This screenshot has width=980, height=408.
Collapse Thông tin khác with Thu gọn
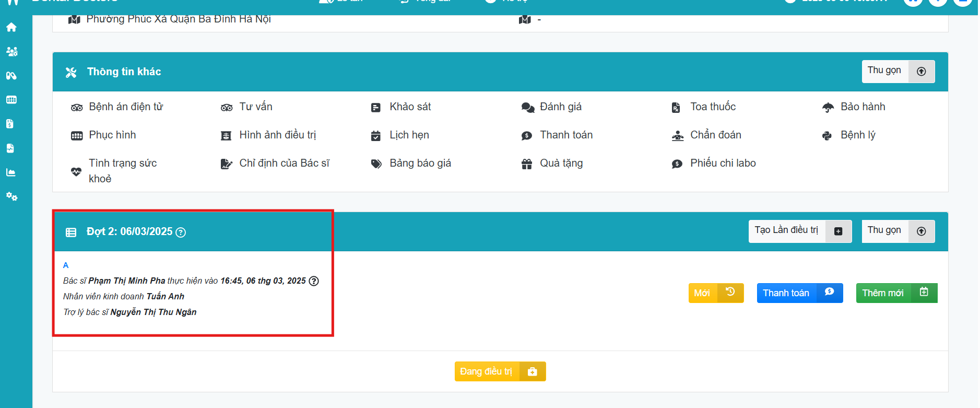click(898, 71)
